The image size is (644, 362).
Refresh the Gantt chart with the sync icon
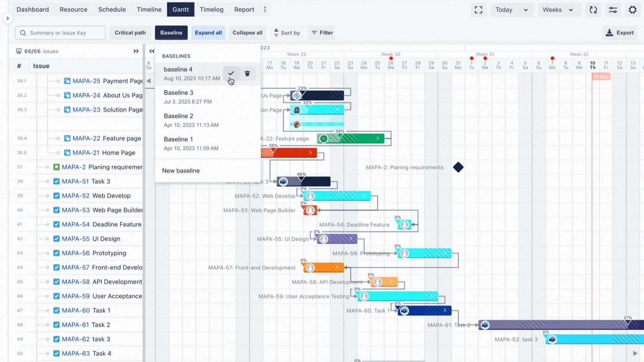pos(593,10)
